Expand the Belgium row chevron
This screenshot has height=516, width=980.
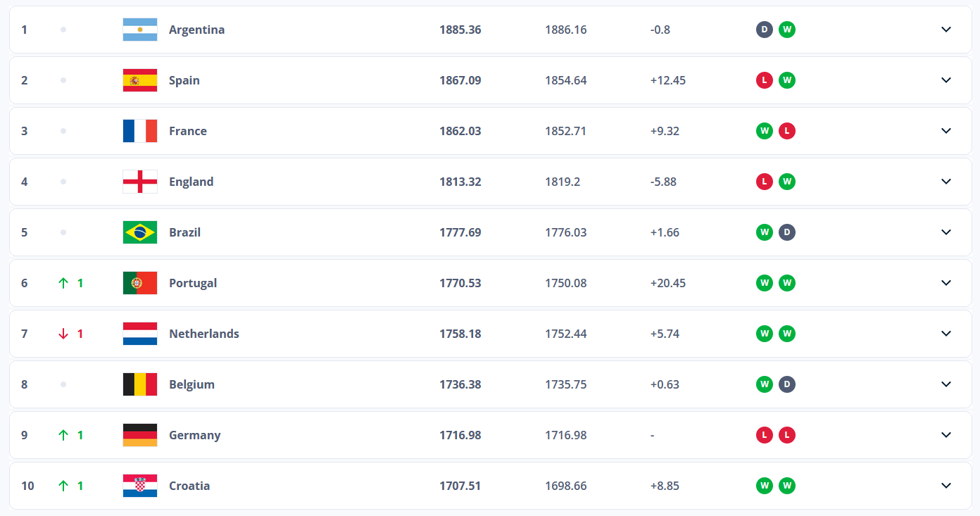point(946,384)
